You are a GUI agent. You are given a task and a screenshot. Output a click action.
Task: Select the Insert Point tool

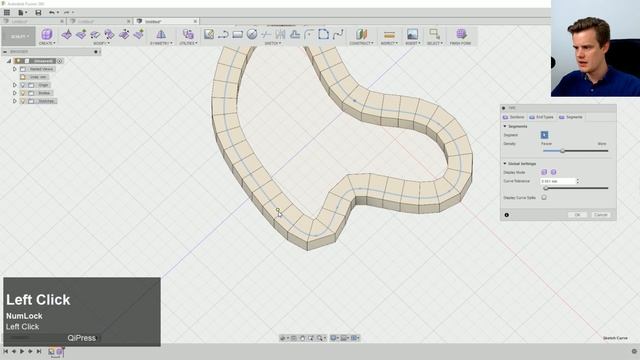point(109,35)
